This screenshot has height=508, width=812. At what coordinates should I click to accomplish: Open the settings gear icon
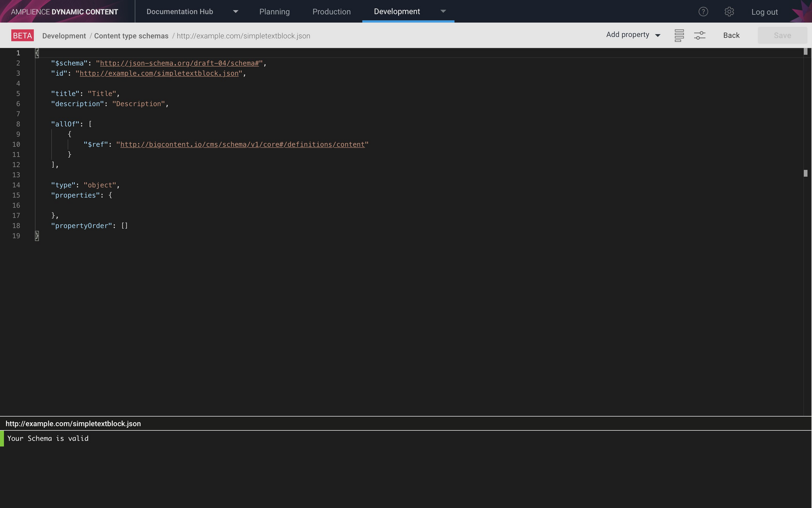pos(729,12)
